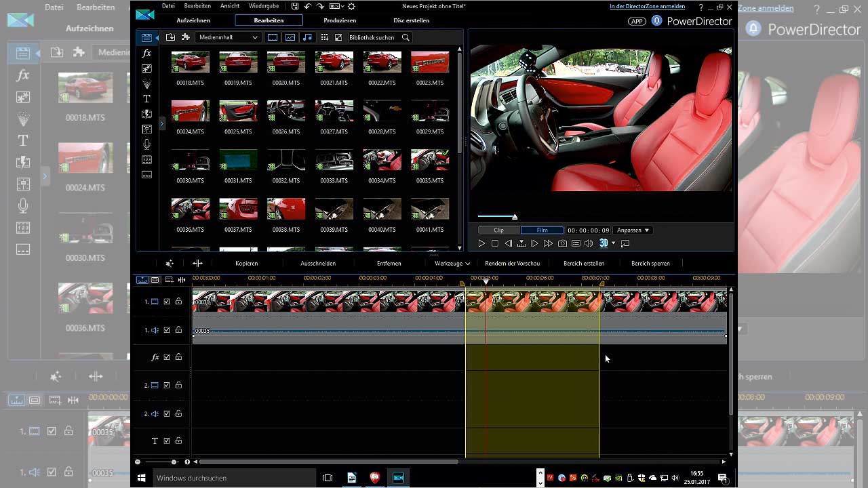Open the Title room (T icon)
Image resolution: width=868 pixels, height=488 pixels.
click(146, 99)
